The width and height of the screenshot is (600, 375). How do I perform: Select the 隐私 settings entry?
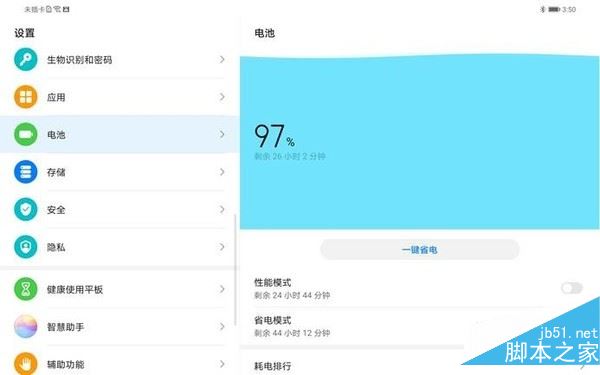click(119, 247)
